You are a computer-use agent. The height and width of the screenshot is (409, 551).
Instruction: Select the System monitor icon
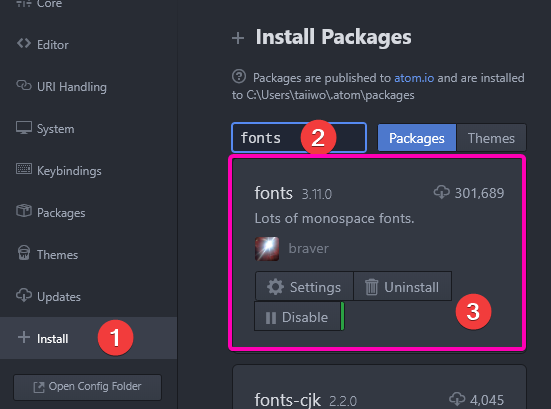click(x=24, y=128)
